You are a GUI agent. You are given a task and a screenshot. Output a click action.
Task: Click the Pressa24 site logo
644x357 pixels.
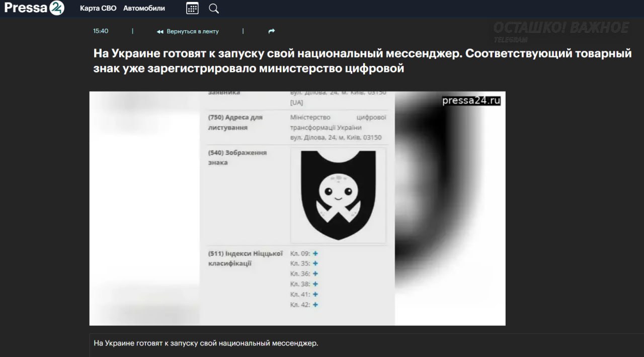pos(34,8)
